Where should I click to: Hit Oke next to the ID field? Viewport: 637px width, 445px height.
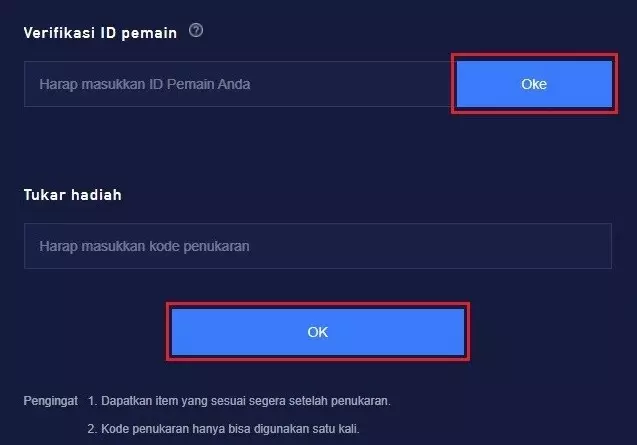coord(534,84)
